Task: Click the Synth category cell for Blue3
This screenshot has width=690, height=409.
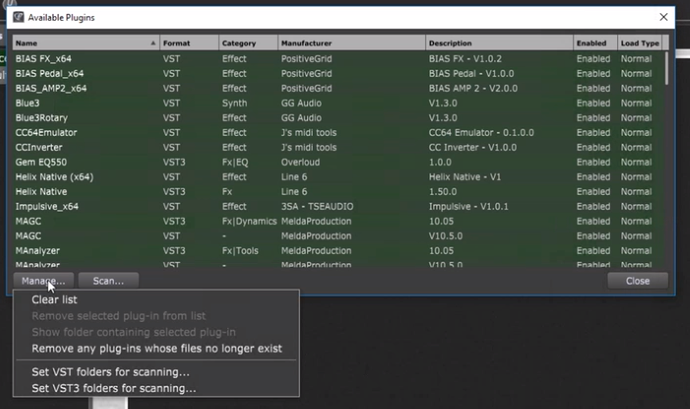Action: click(234, 103)
